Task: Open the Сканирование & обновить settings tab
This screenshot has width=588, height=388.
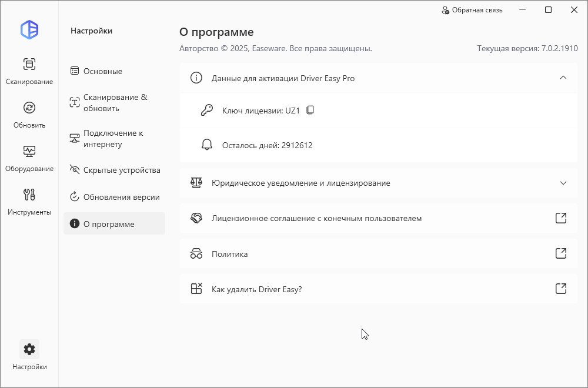Action: click(x=115, y=102)
